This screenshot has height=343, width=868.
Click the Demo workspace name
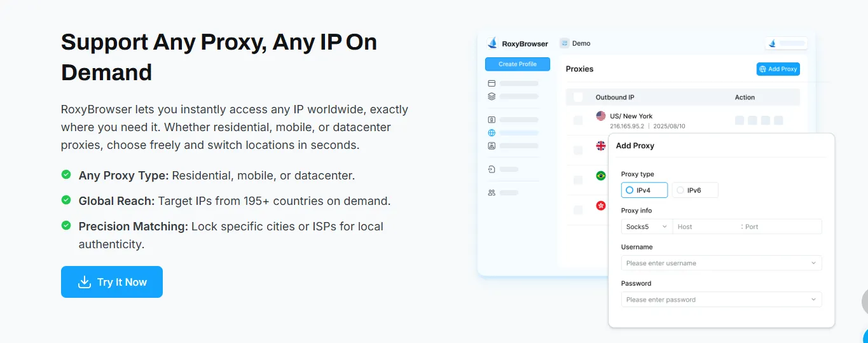tap(581, 43)
